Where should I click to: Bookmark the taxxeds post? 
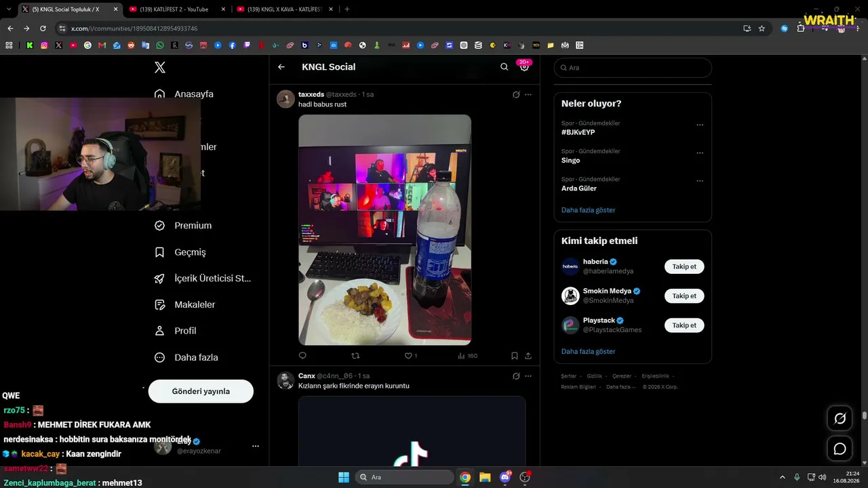(515, 356)
